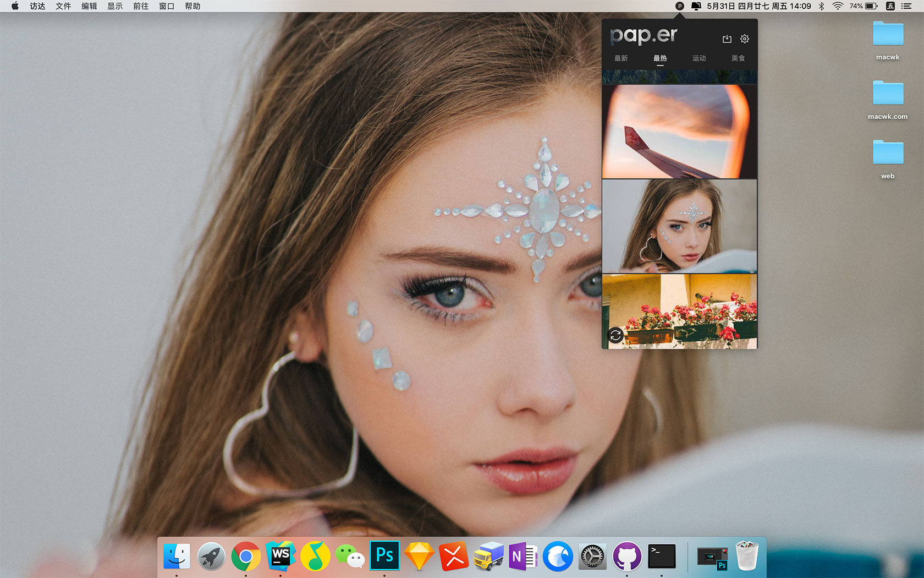Viewport: 924px width, 578px height.
Task: Open the 文件 menu
Action: click(x=63, y=6)
